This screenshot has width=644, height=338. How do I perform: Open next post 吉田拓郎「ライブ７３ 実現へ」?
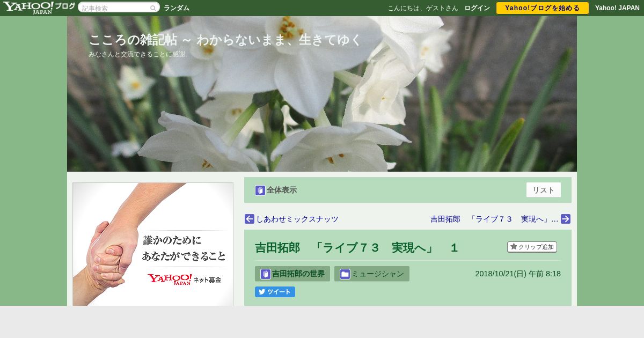[x=494, y=219]
